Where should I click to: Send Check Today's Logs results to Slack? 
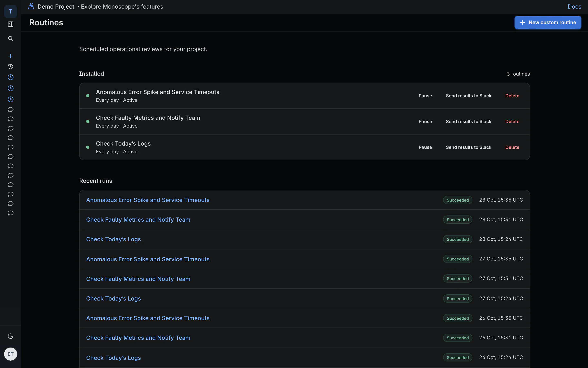point(468,147)
